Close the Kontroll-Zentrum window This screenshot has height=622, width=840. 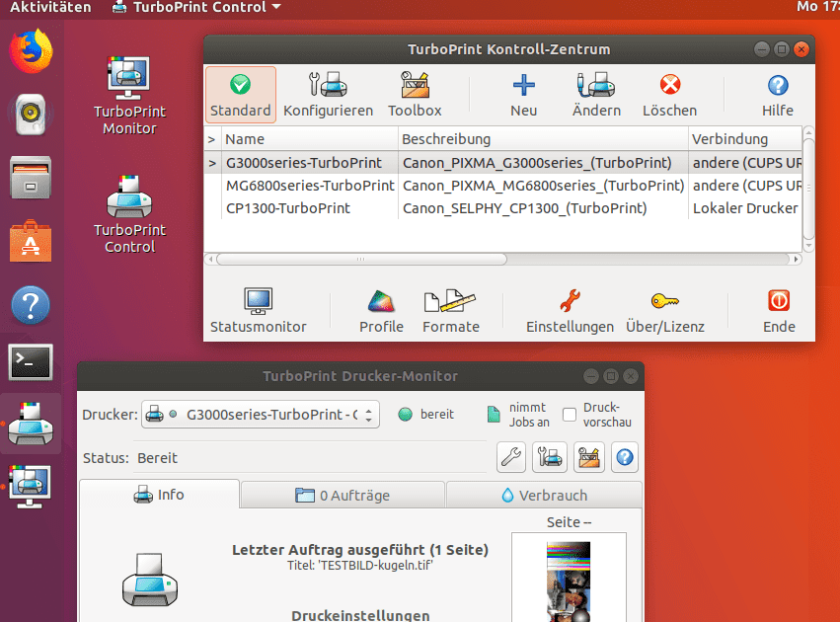[x=802, y=49]
